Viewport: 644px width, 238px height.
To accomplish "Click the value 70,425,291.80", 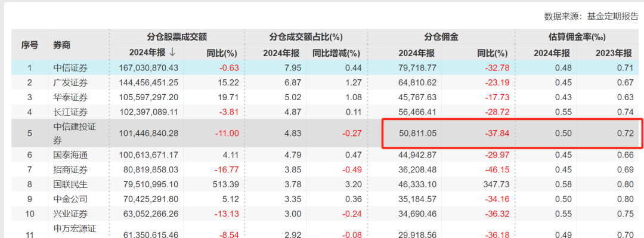I will click(x=151, y=199).
